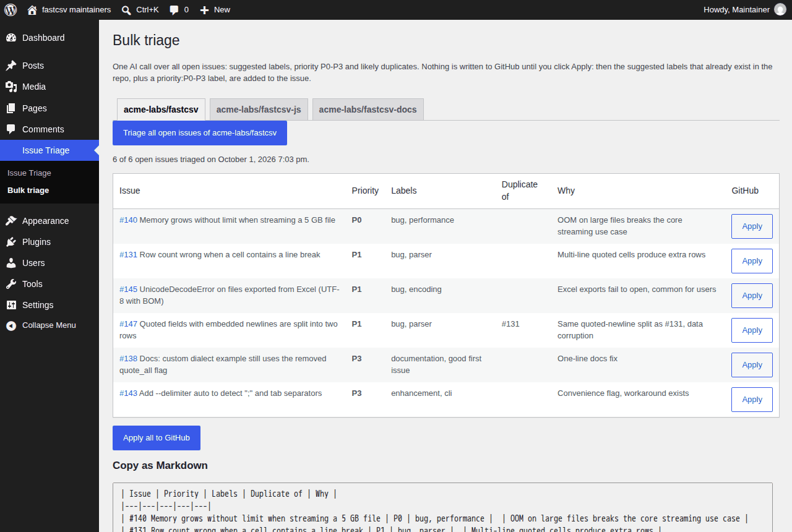Switch to acme-labs/fastcsv-docs tab
Viewport: 792px width, 532px height.
coord(368,109)
